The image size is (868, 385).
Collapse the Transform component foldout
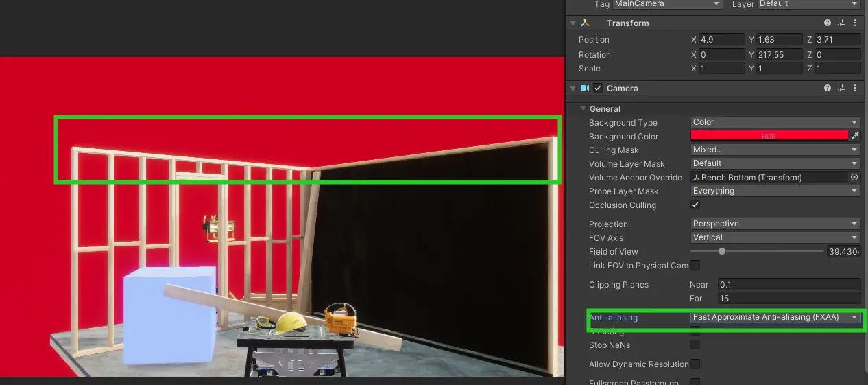(573, 23)
